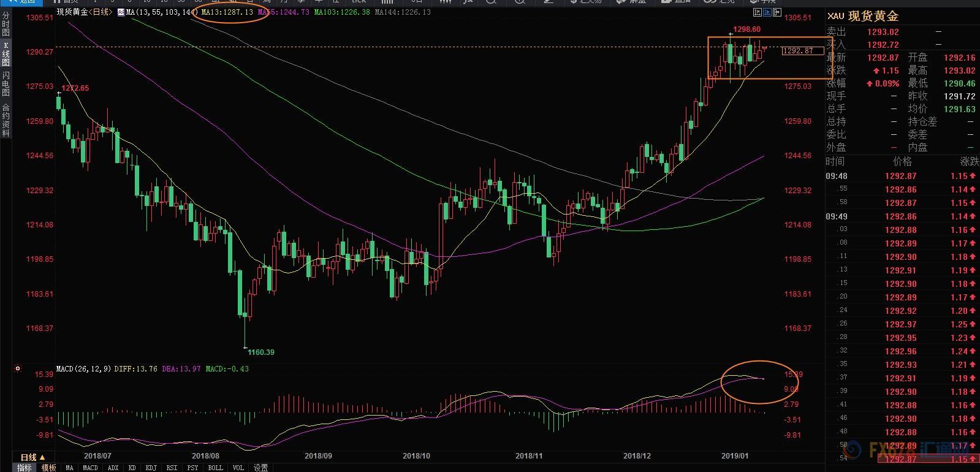Click the XAU 现货黄金 quote panel title

[x=863, y=17]
